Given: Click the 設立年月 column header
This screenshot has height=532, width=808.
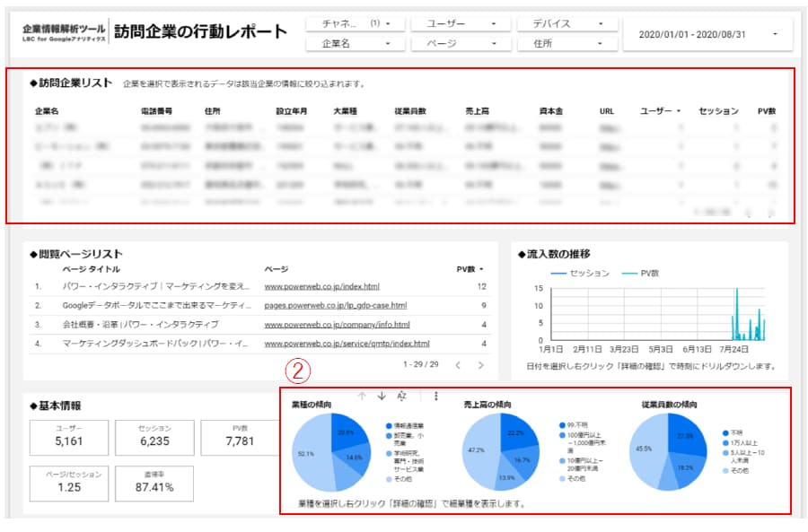Looking at the screenshot, I should (292, 111).
